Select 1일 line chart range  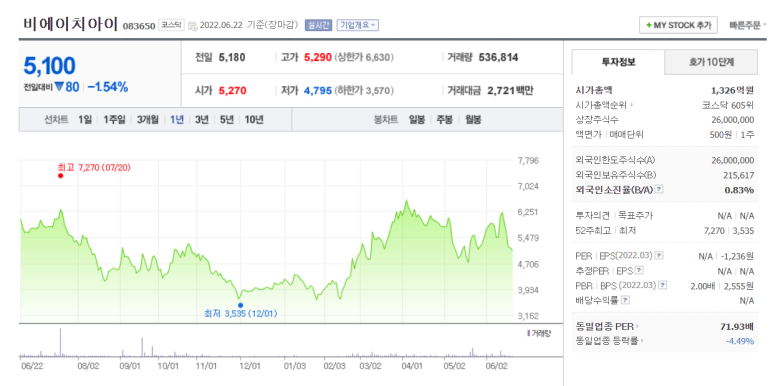85,120
